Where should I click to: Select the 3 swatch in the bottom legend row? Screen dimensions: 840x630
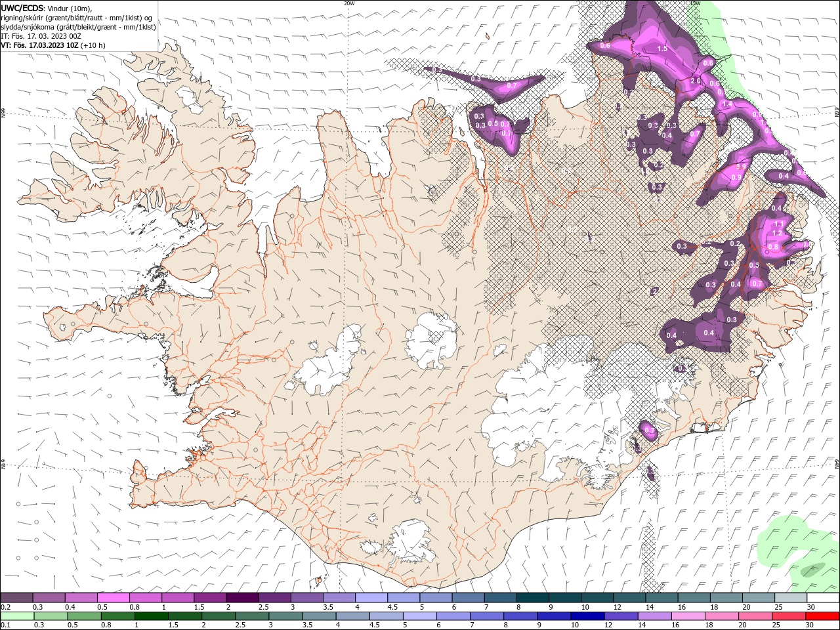click(x=285, y=616)
